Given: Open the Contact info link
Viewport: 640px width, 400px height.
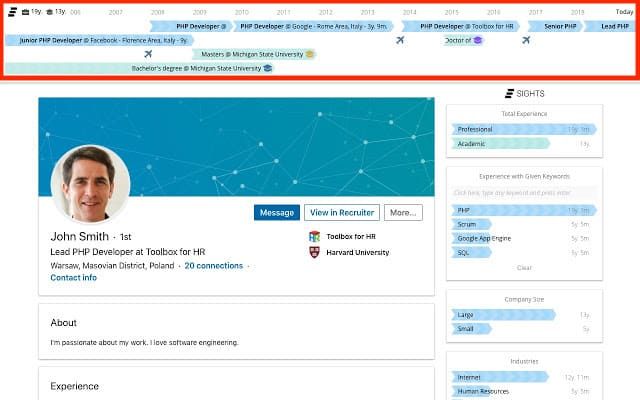Looking at the screenshot, I should click(x=73, y=278).
